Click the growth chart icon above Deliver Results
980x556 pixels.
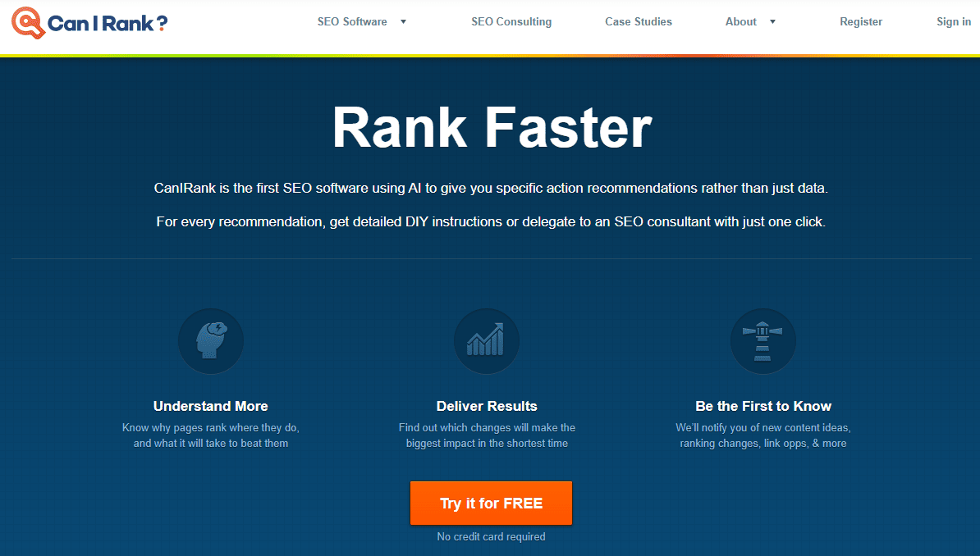(x=486, y=341)
